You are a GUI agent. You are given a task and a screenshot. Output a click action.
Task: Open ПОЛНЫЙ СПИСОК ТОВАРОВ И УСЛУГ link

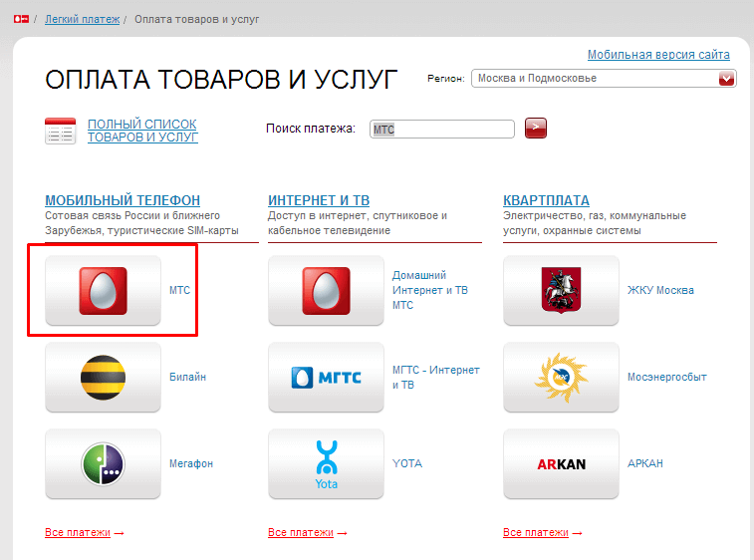[142, 131]
